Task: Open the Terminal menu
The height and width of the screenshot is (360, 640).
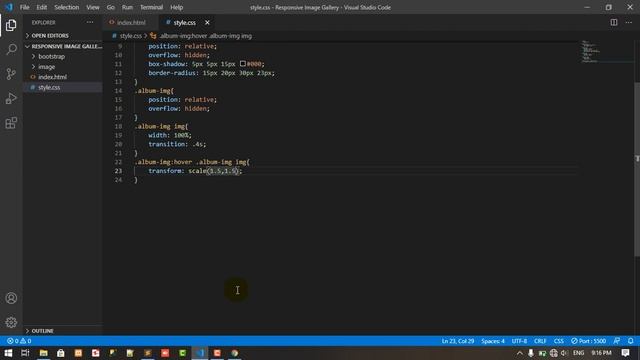Action: click(151, 7)
